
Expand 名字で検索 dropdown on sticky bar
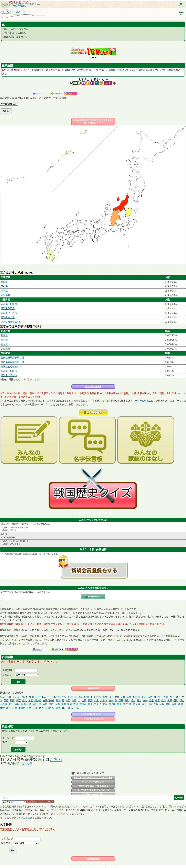pyautogui.click(x=14, y=802)
